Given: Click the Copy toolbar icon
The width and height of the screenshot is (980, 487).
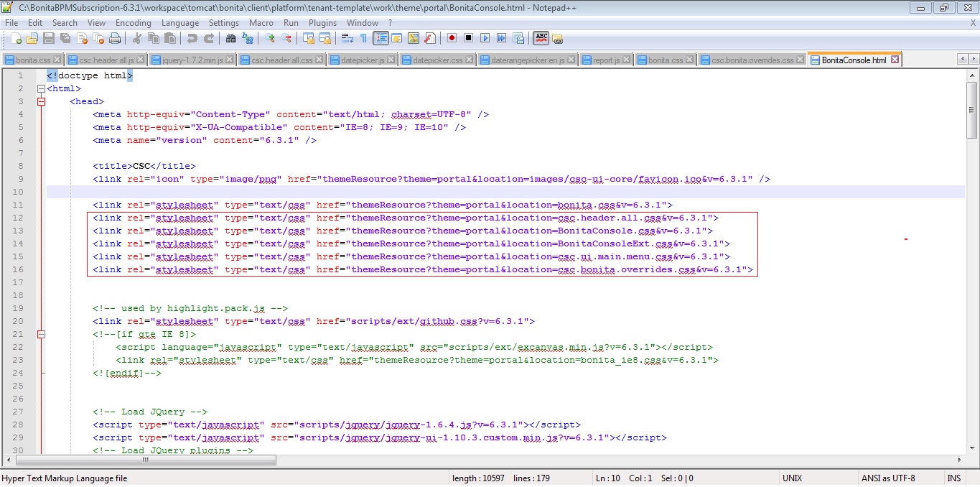Looking at the screenshot, I should [154, 38].
